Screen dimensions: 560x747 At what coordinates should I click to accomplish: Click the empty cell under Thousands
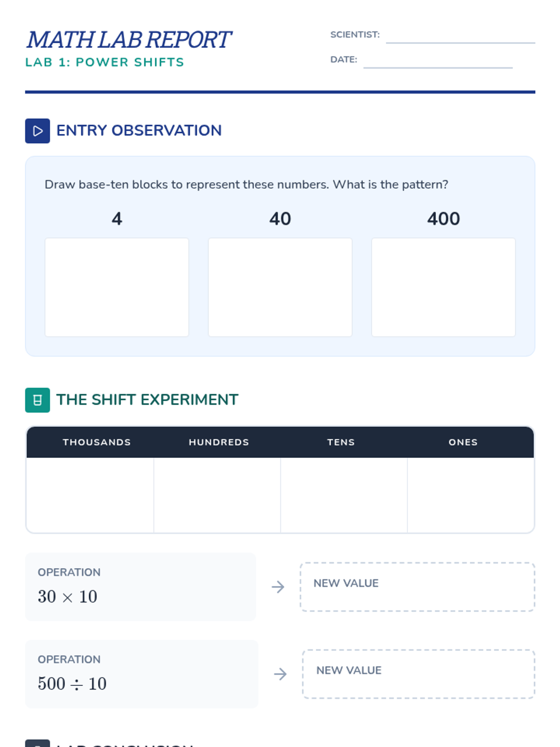[x=90, y=495]
